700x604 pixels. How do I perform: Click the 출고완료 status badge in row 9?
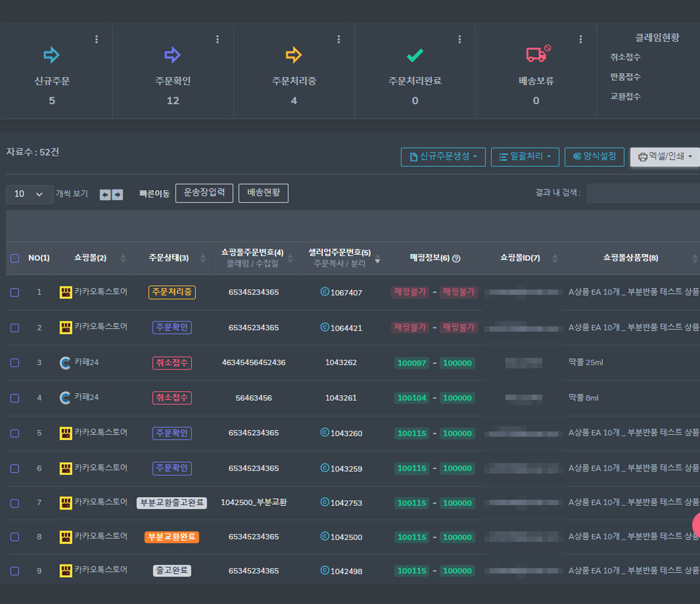tap(172, 570)
